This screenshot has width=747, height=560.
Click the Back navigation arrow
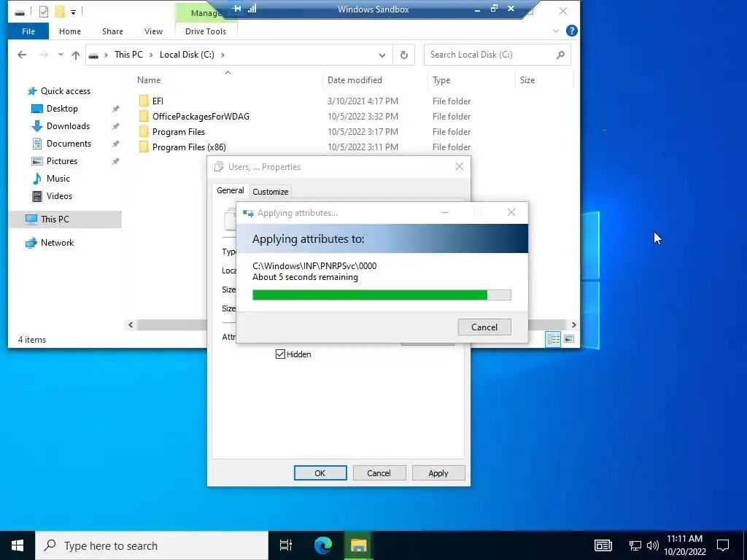click(x=22, y=55)
